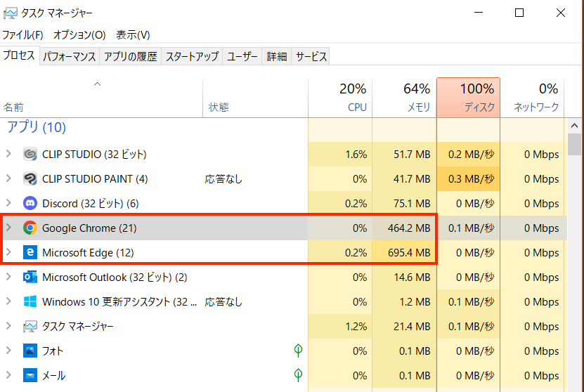Open the スタートアップ tab
This screenshot has width=584, height=392.
(x=192, y=57)
